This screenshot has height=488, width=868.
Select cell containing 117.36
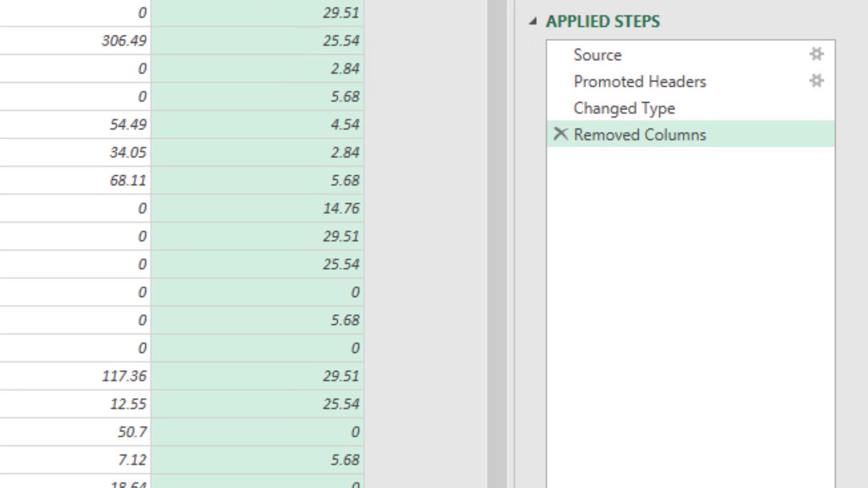pos(124,376)
